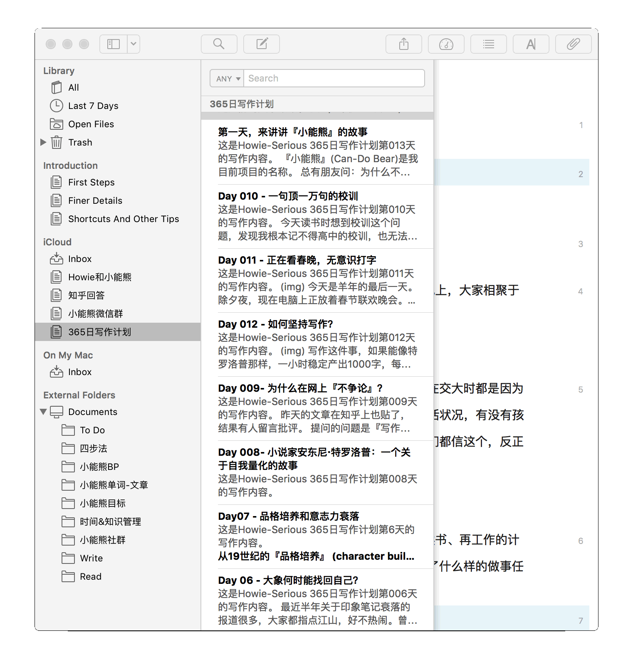Click paragraph number 4 in editor
The width and height of the screenshot is (633, 672).
(x=581, y=292)
